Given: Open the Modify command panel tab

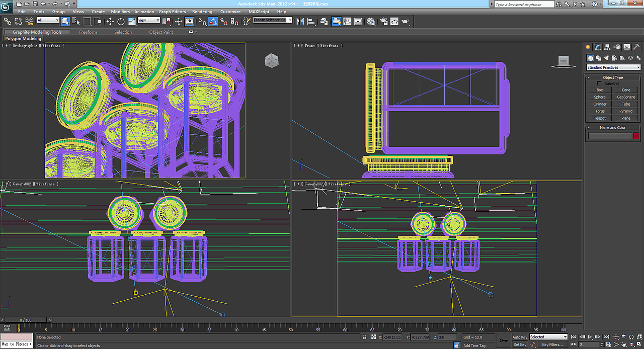Looking at the screenshot, I should coord(598,47).
